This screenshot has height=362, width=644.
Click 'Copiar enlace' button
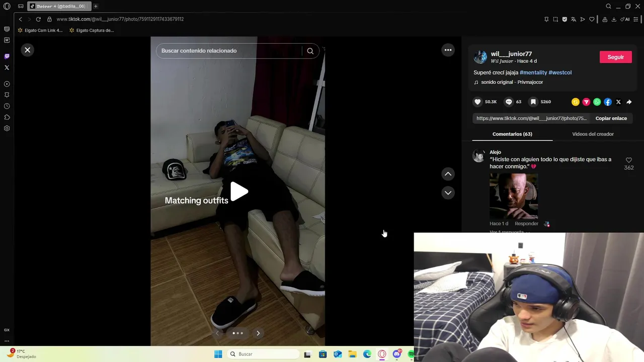click(611, 118)
